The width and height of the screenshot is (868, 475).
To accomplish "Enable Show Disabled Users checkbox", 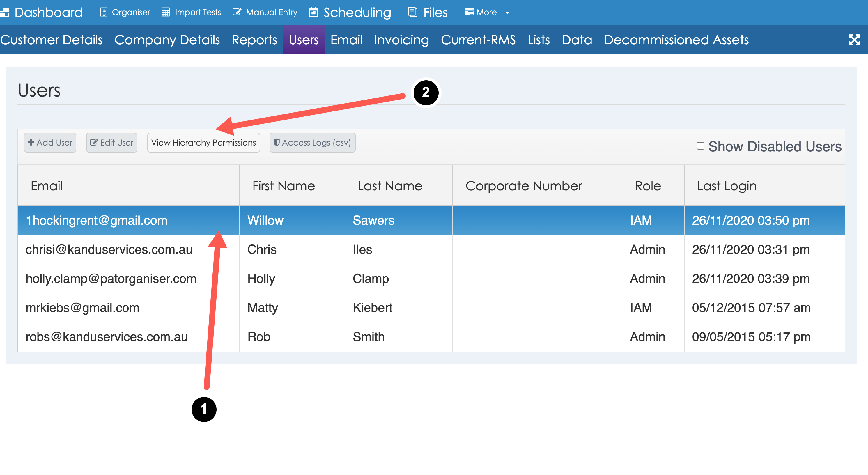I will click(700, 146).
